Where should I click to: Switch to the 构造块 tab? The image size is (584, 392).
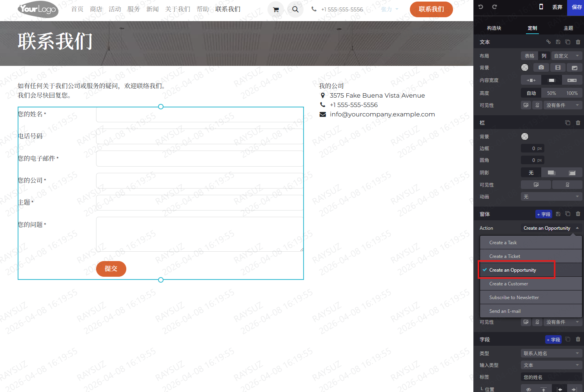[x=494, y=28]
